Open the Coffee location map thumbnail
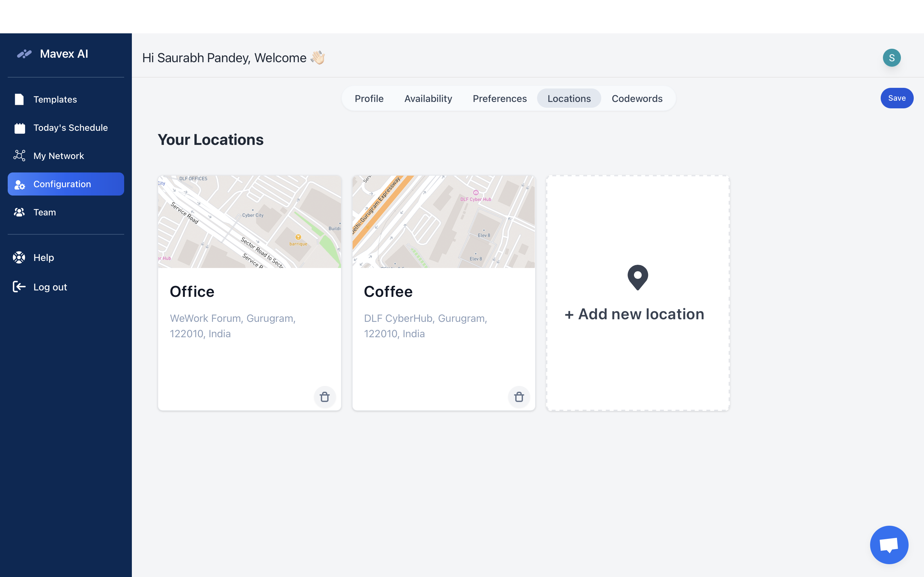 [444, 222]
